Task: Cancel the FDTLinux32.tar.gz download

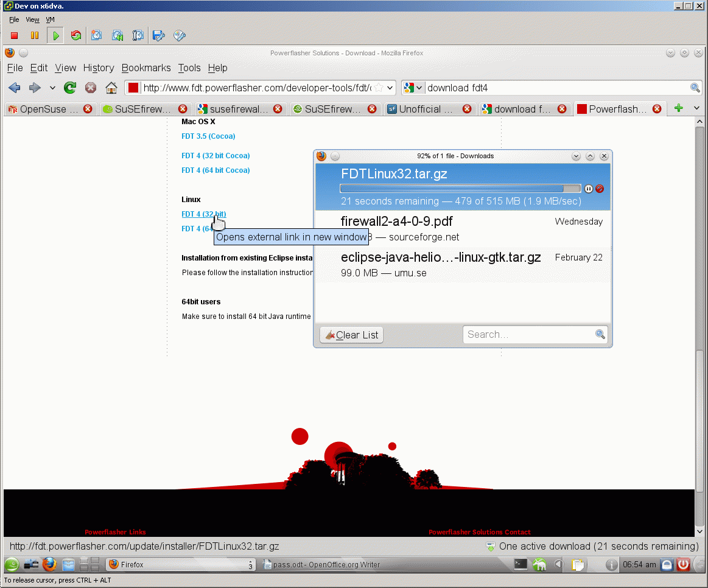Action: point(600,189)
